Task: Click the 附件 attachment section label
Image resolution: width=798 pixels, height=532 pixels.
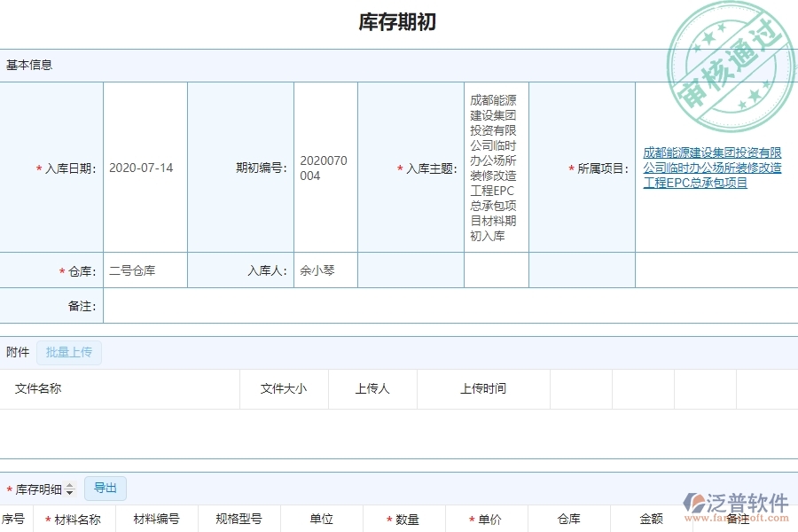Action: tap(16, 352)
